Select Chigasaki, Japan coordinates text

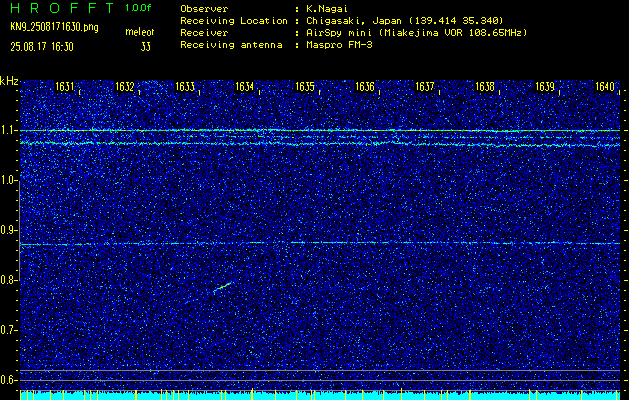[404, 20]
